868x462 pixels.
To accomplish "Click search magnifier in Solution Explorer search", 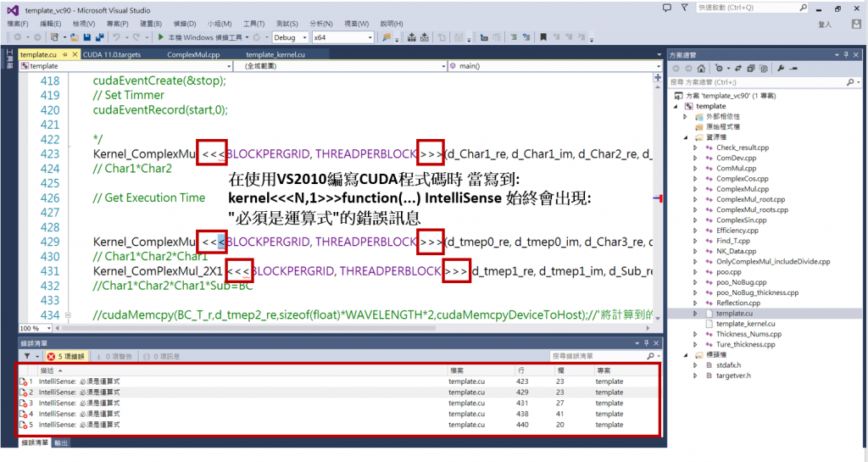I will click(850, 82).
